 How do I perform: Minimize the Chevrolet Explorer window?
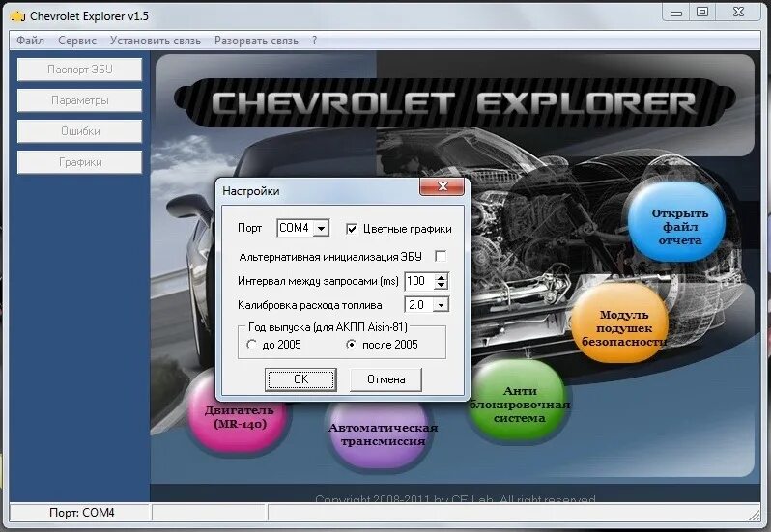pos(676,13)
